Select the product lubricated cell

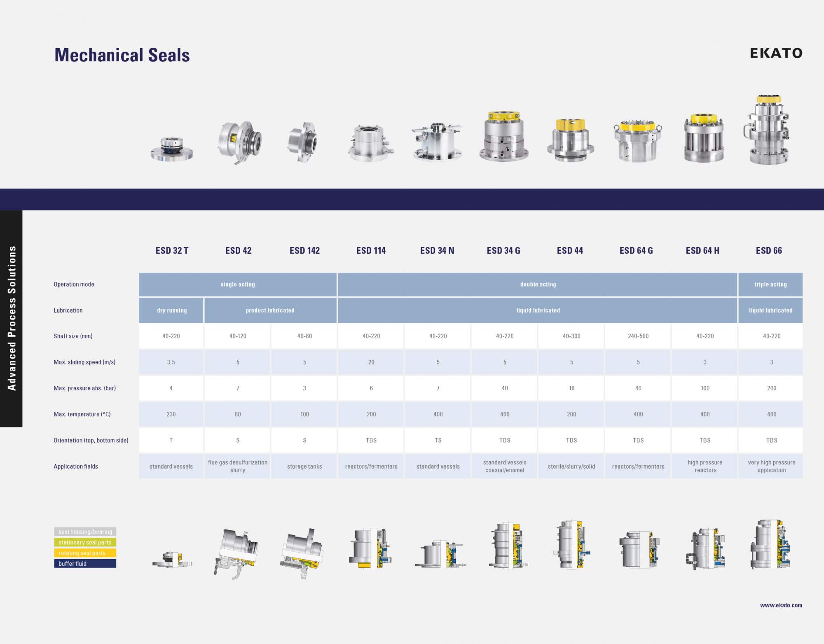tap(270, 310)
